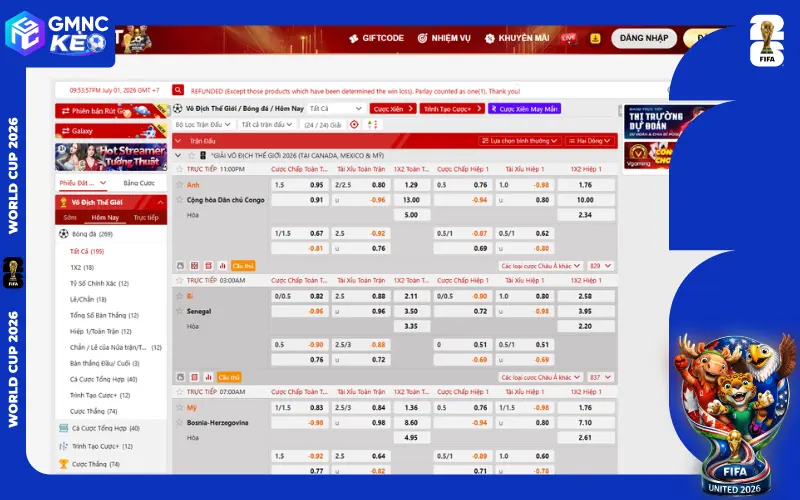Open red table icon under Bỉ-Senegal match
The height and width of the screenshot is (500, 800).
click(194, 377)
